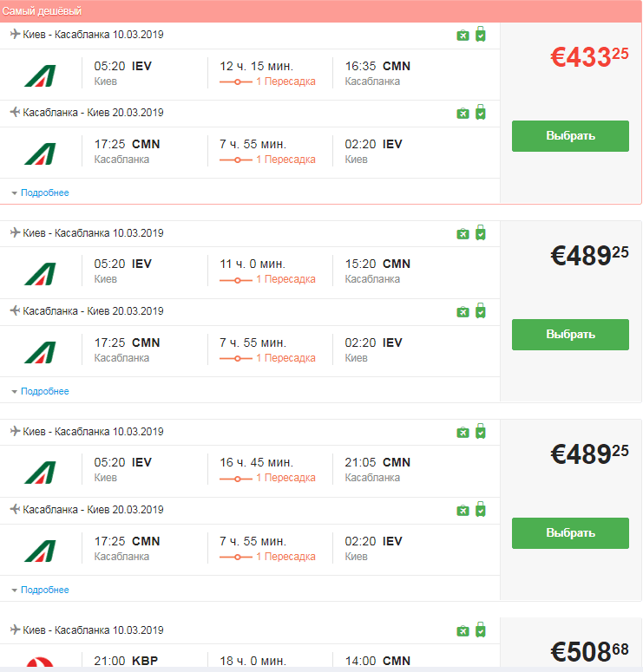Click the Alitalia logo beside 16 ч. 45 мин. flight
Image resolution: width=643 pixels, height=672 pixels.
pos(40,472)
